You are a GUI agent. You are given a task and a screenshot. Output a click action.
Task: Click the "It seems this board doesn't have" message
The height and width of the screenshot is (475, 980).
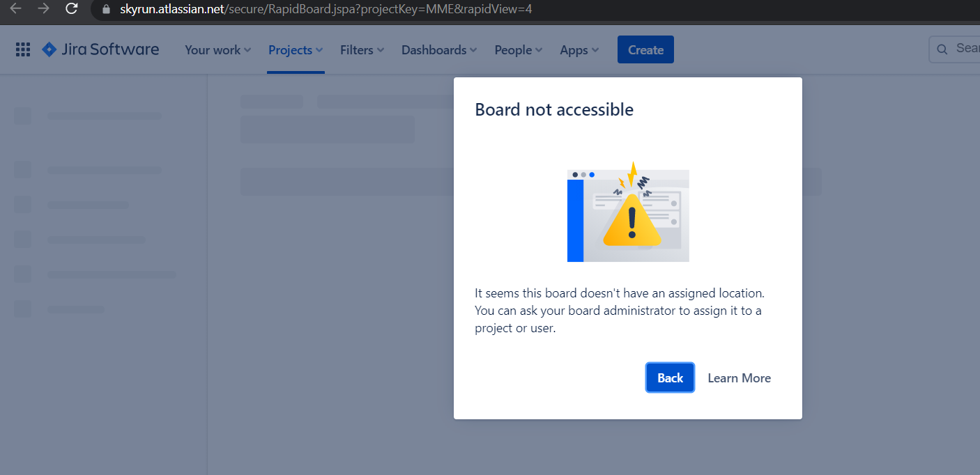point(620,311)
